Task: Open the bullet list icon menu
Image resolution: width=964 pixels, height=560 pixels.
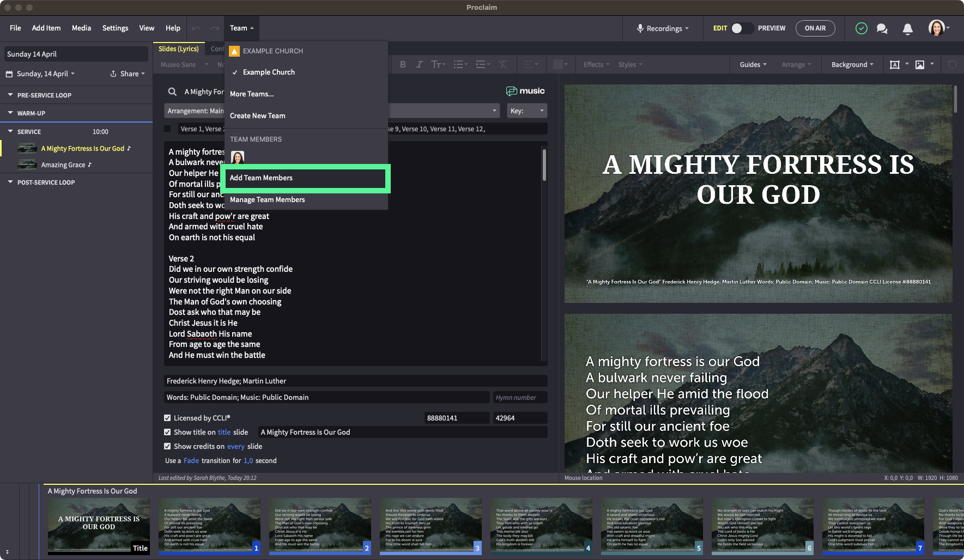Action: tap(460, 64)
